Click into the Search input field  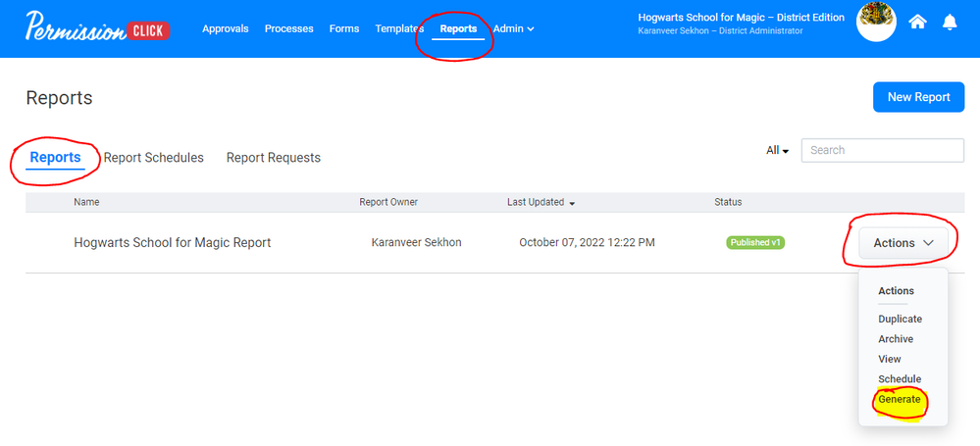(x=882, y=150)
